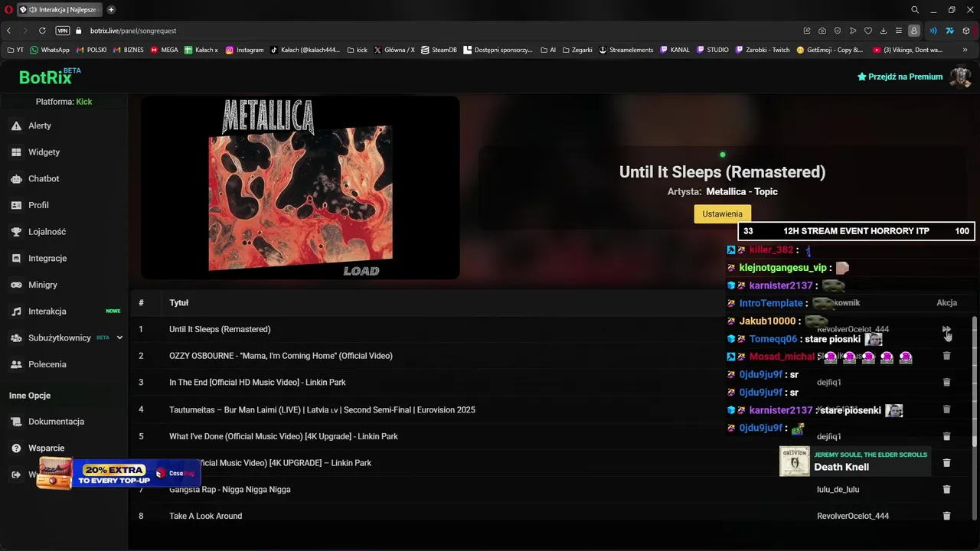Select the Until It Sleeps (Remastered) row title
Viewport: 980px width, 551px height.
220,329
